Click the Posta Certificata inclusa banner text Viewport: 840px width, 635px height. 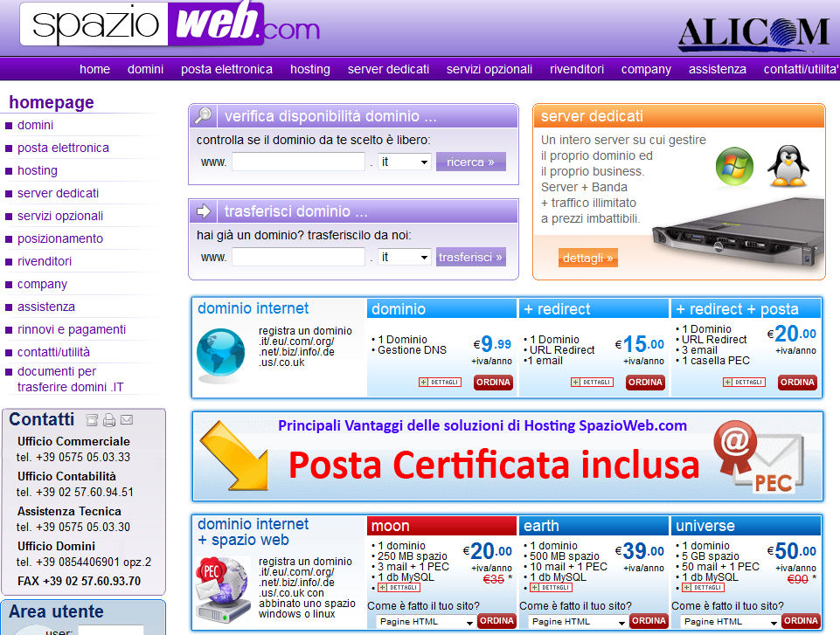(494, 464)
